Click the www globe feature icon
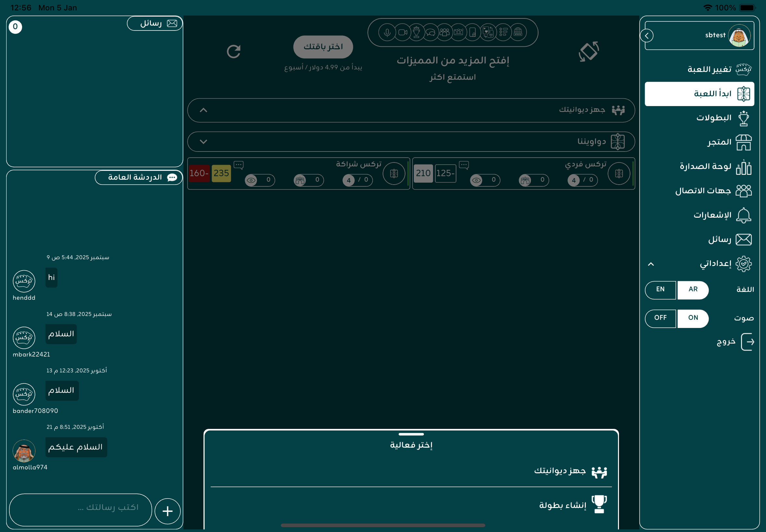 click(x=518, y=32)
